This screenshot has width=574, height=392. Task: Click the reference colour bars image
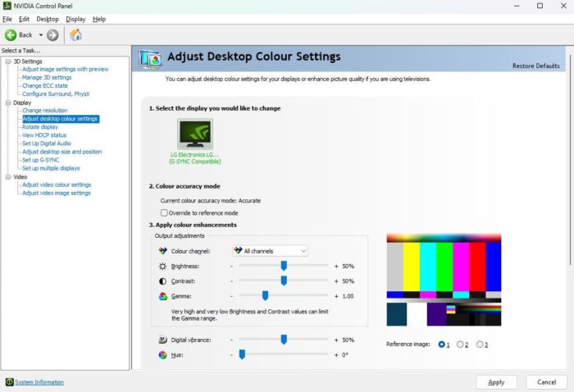click(x=444, y=280)
